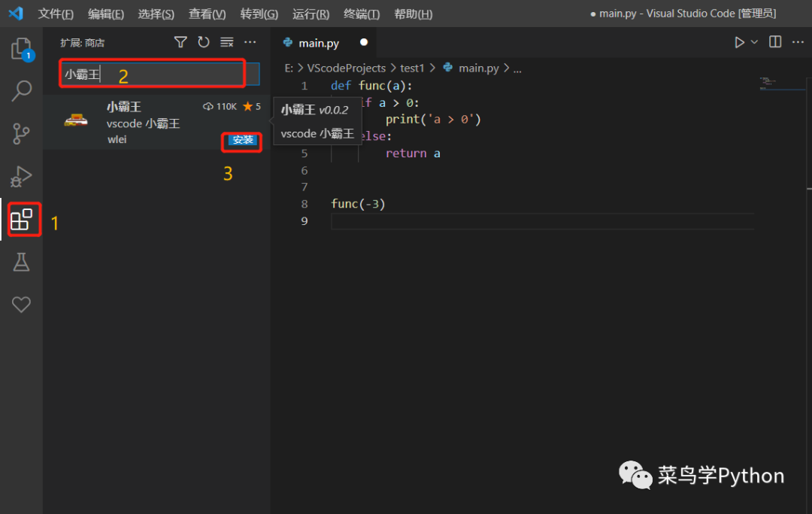
Task: Open extensions panel more actions menu
Action: pos(250,42)
